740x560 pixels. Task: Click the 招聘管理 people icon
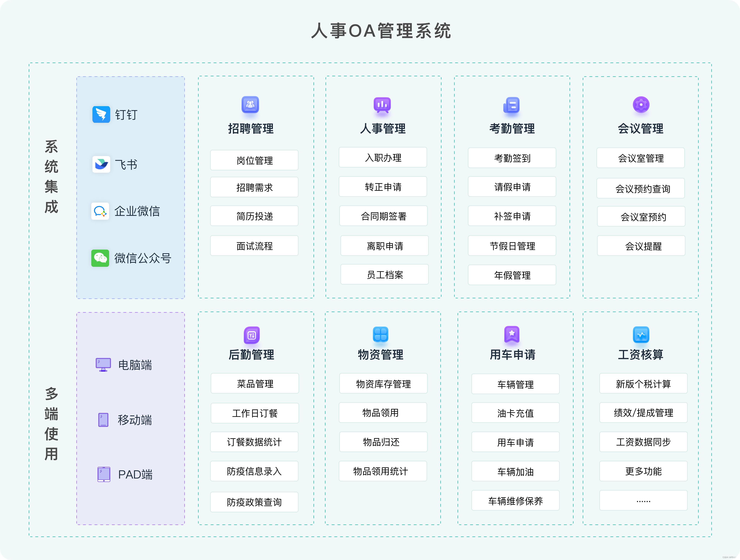250,105
